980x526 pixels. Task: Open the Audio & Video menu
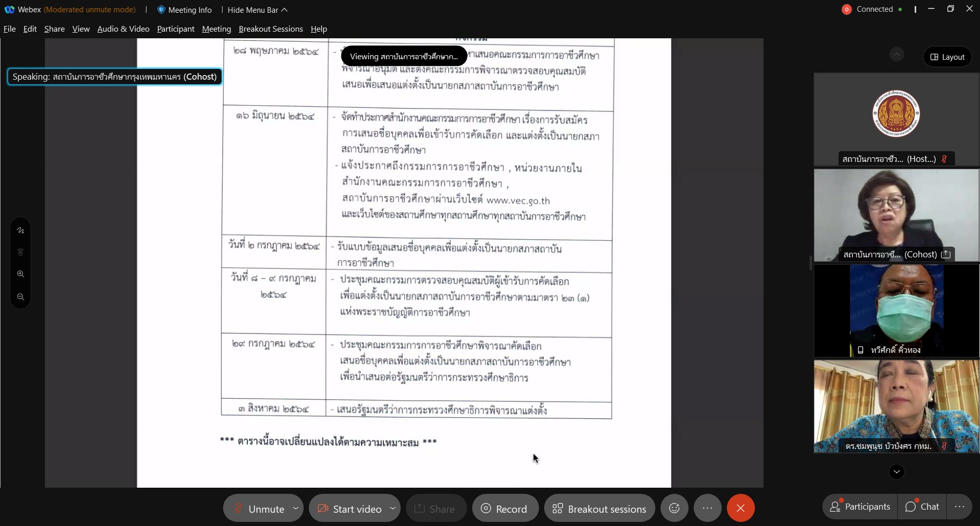tap(124, 29)
